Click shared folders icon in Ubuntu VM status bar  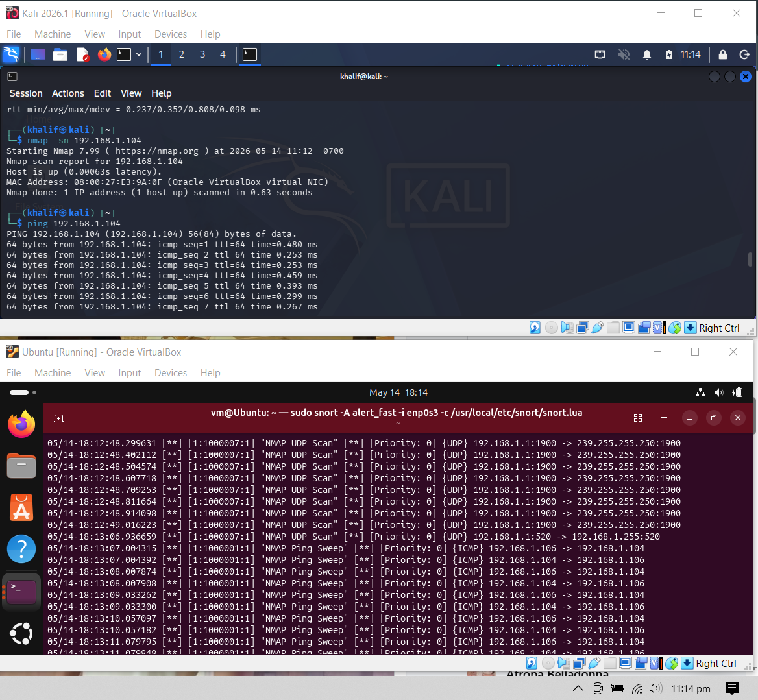point(609,663)
